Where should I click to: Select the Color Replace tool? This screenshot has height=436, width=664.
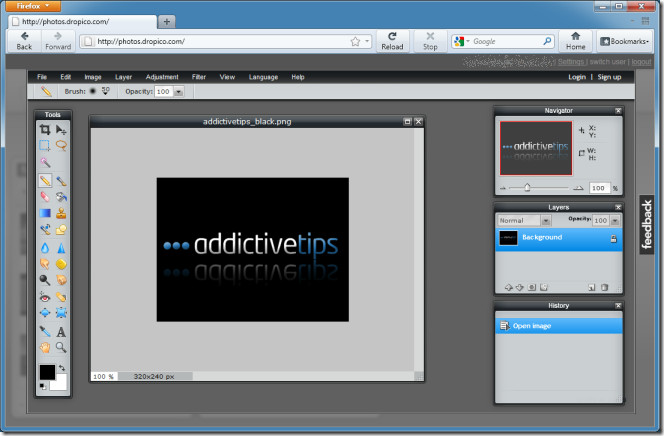tap(45, 230)
